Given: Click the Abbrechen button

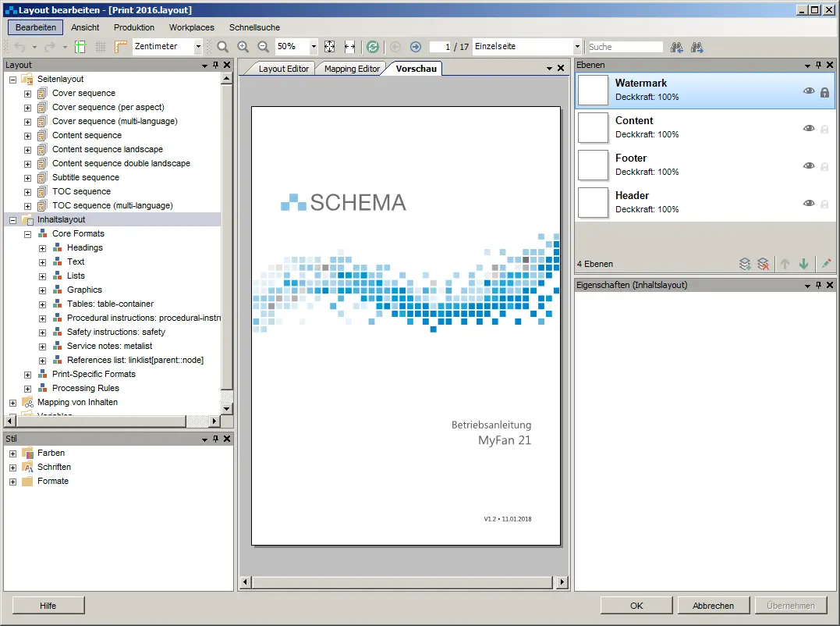Looking at the screenshot, I should (x=713, y=606).
